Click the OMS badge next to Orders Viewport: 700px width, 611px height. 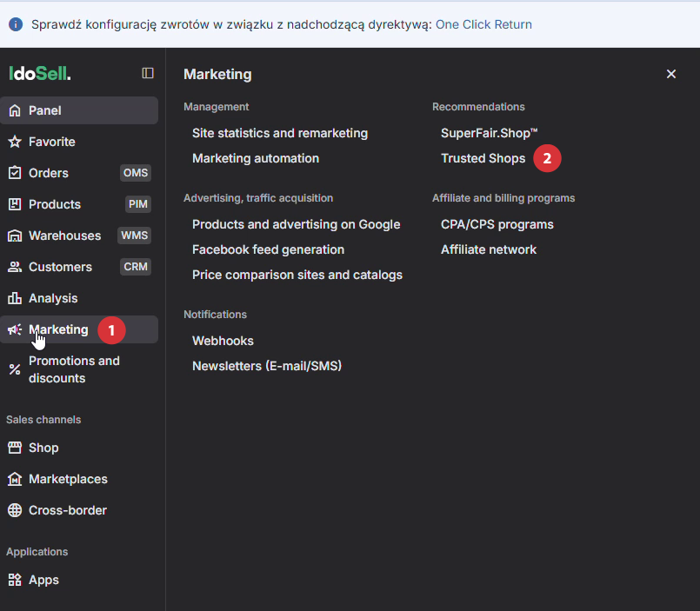click(136, 173)
